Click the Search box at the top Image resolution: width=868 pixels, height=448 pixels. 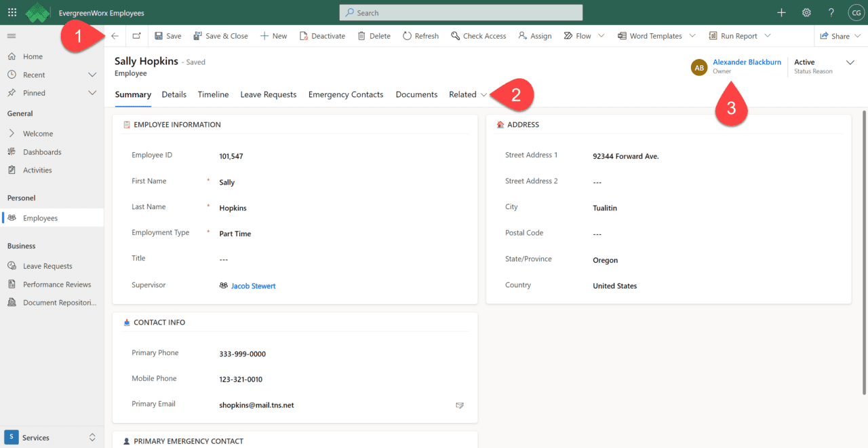tap(461, 12)
